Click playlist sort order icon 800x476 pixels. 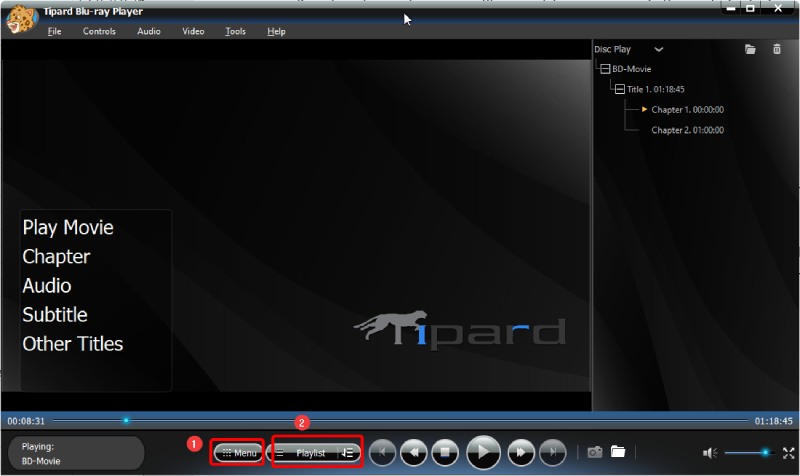(x=348, y=453)
